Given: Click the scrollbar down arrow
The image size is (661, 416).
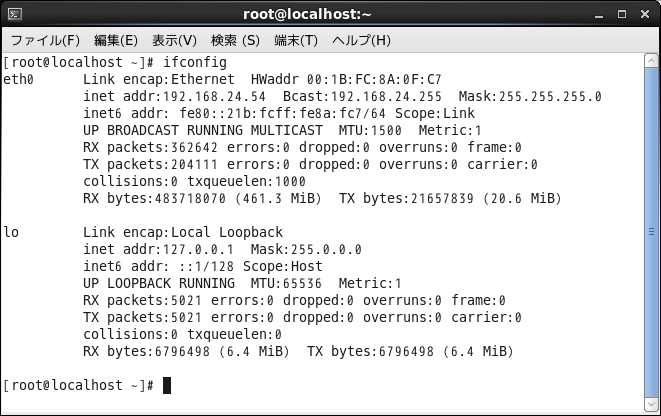Looking at the screenshot, I should click(651, 404).
